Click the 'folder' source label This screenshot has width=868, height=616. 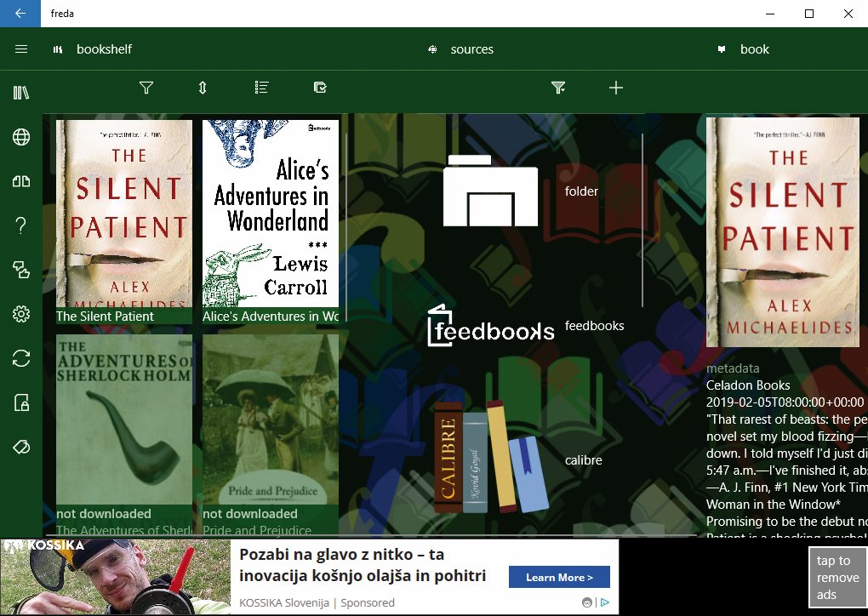click(x=581, y=191)
